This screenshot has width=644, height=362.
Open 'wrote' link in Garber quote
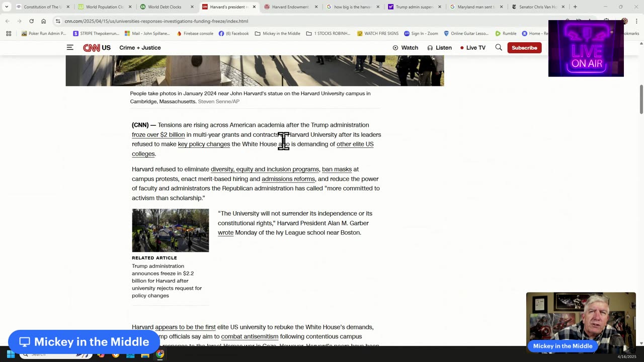click(225, 233)
